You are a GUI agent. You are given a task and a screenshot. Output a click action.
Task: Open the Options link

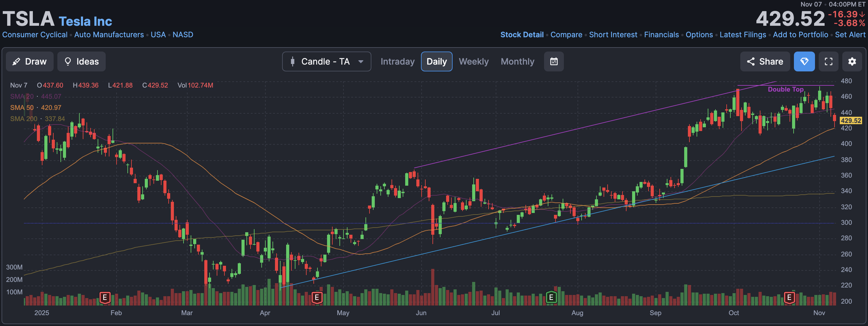(699, 35)
